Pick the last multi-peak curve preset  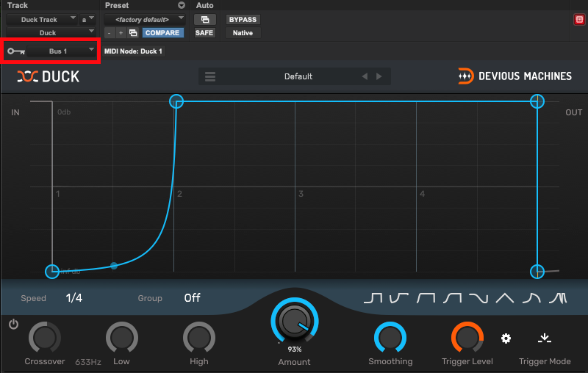[x=558, y=298]
